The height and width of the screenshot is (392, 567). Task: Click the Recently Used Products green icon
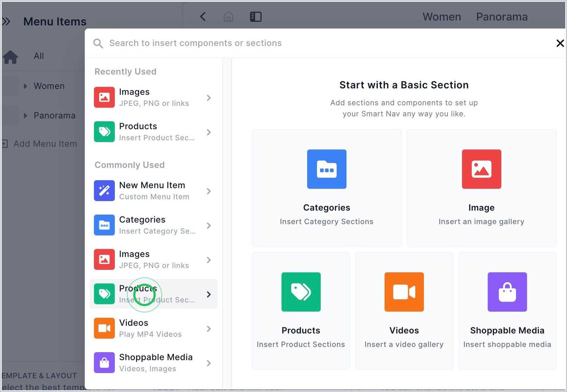click(104, 132)
